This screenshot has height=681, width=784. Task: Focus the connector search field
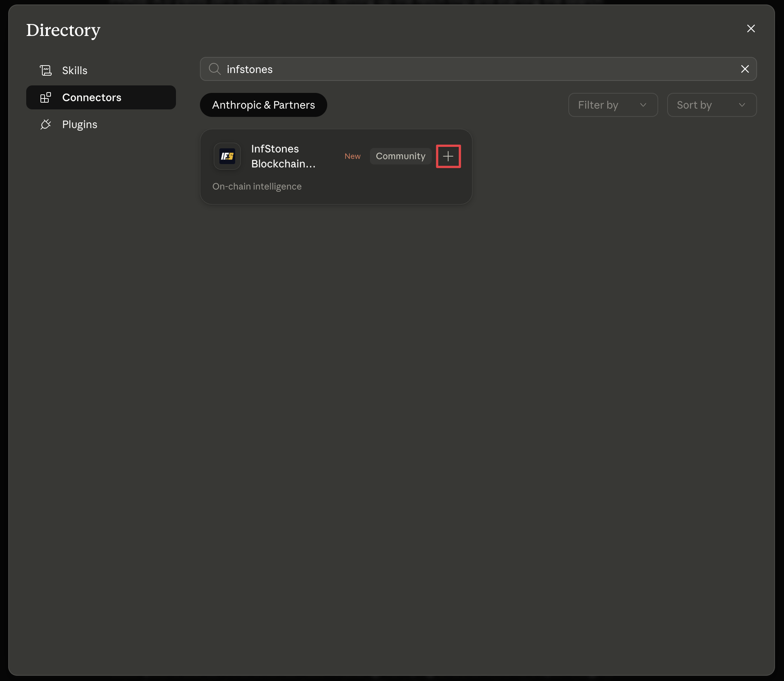[x=478, y=69]
